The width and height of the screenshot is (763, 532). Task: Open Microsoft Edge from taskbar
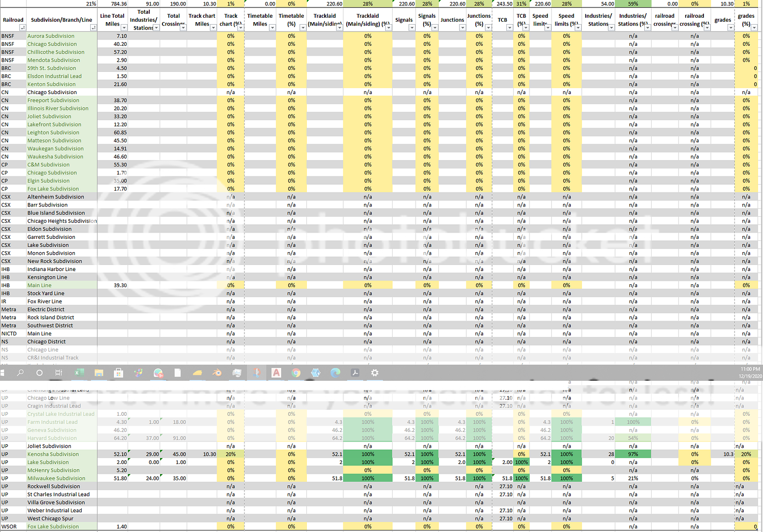335,373
